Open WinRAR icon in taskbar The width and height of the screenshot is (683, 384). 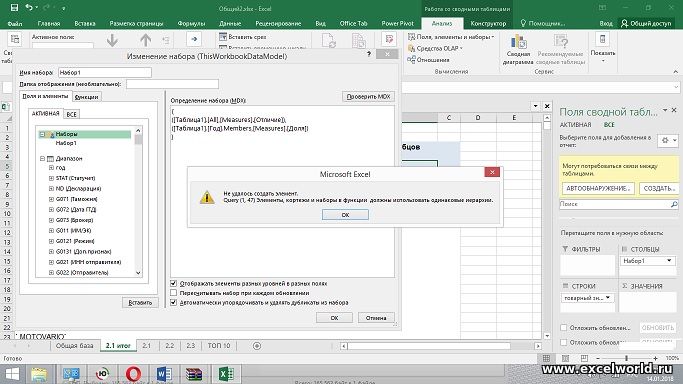(x=194, y=374)
